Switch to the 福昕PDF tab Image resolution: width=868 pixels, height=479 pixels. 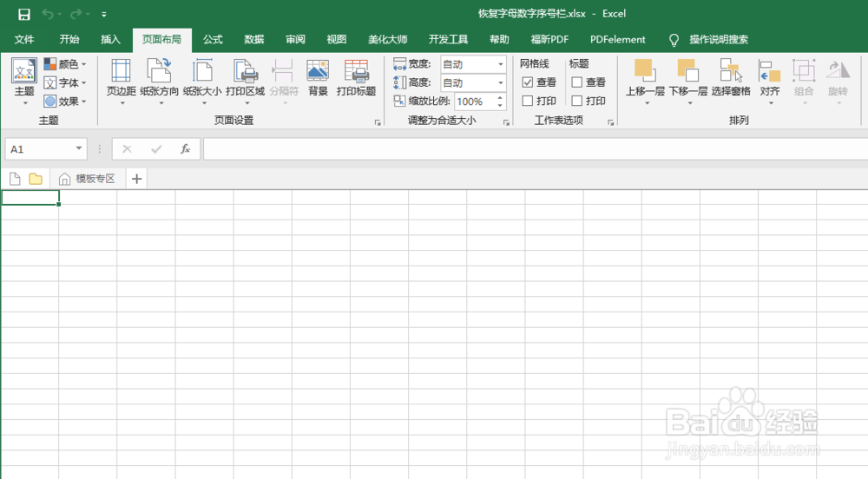pos(549,39)
